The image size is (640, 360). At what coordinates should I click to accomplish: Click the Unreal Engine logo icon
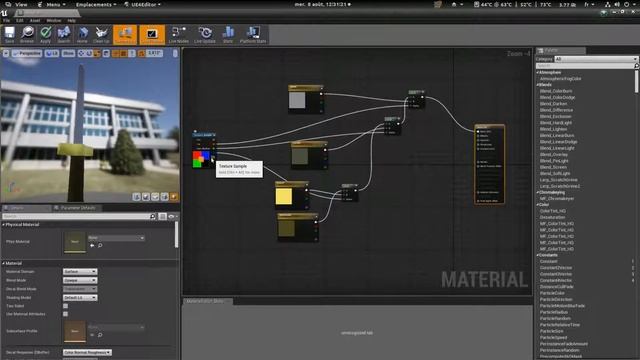(x=4, y=13)
